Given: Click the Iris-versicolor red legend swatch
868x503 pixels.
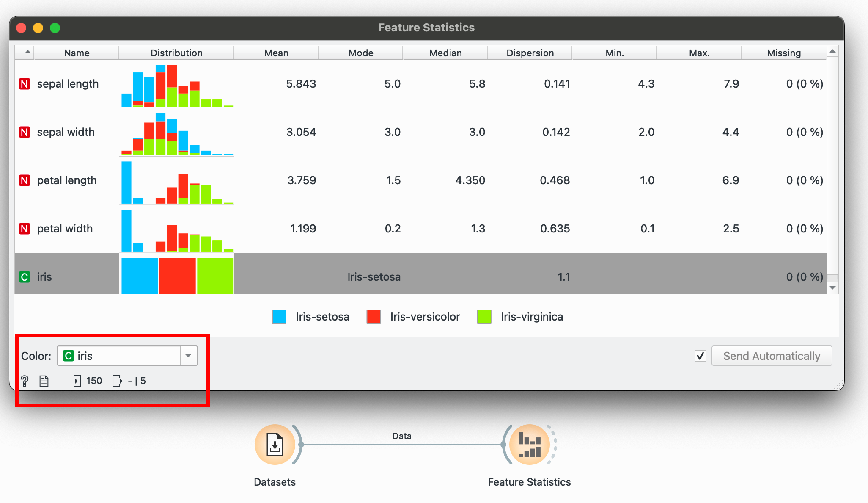Looking at the screenshot, I should tap(374, 317).
